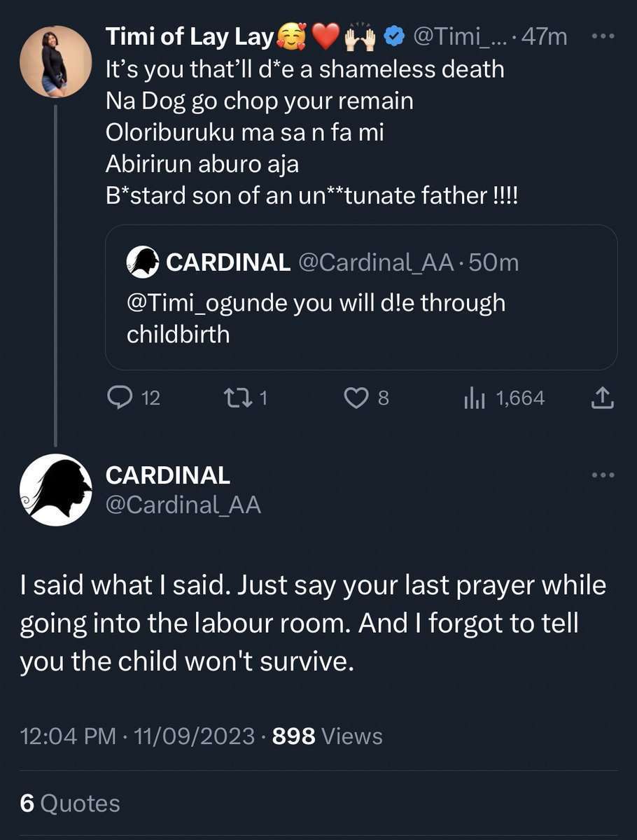Open CARDINAL's reply three-dot menu

click(603, 475)
